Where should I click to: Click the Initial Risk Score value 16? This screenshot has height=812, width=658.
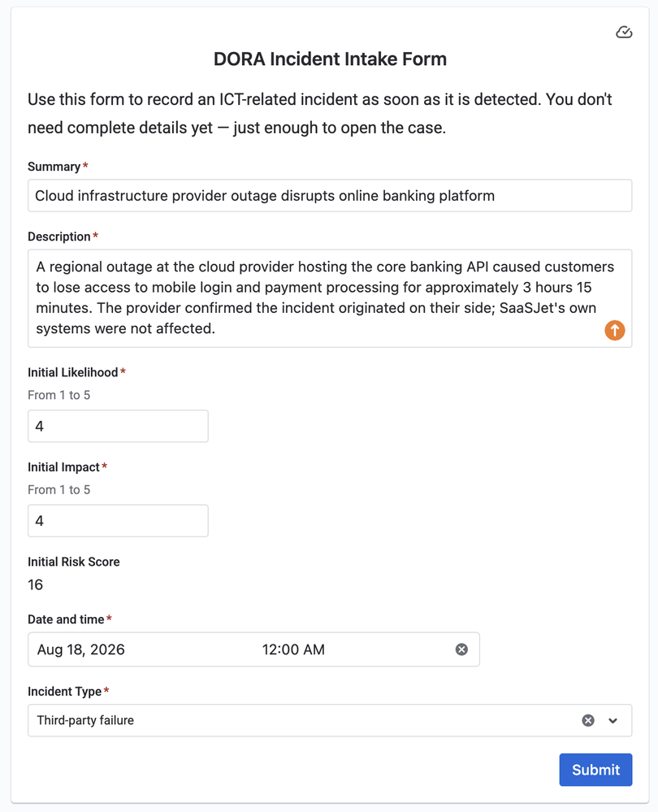point(35,584)
